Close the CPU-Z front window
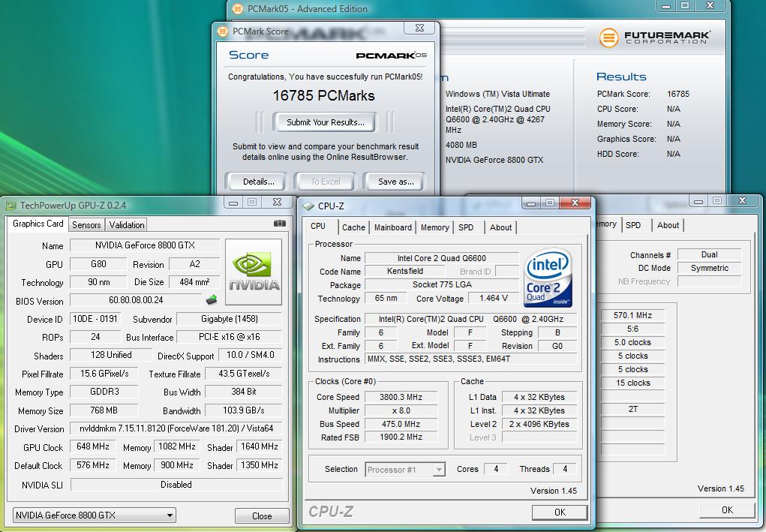The width and height of the screenshot is (766, 532). coord(575,203)
